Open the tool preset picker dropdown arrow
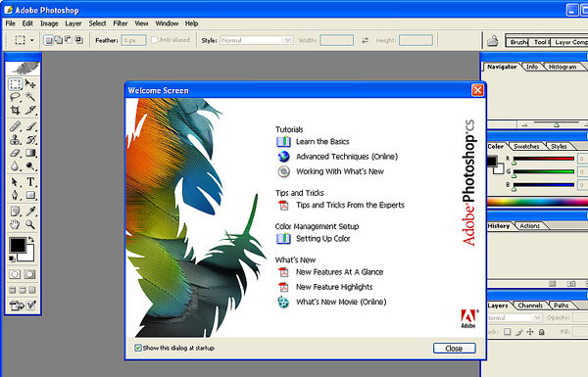 32,40
